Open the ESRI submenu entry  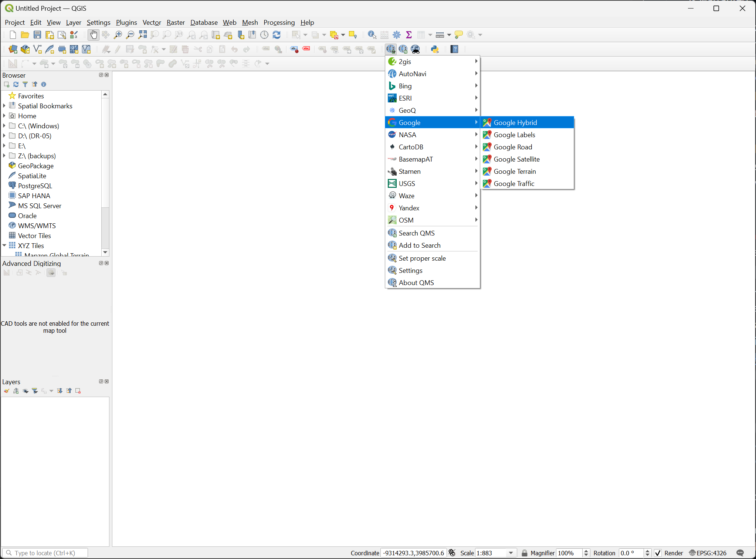(x=433, y=98)
